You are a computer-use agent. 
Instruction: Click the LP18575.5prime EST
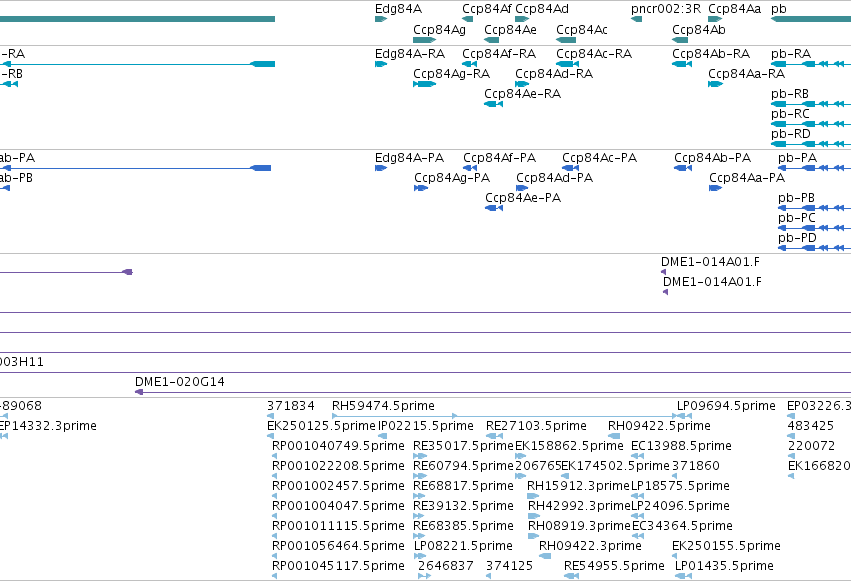point(638,497)
